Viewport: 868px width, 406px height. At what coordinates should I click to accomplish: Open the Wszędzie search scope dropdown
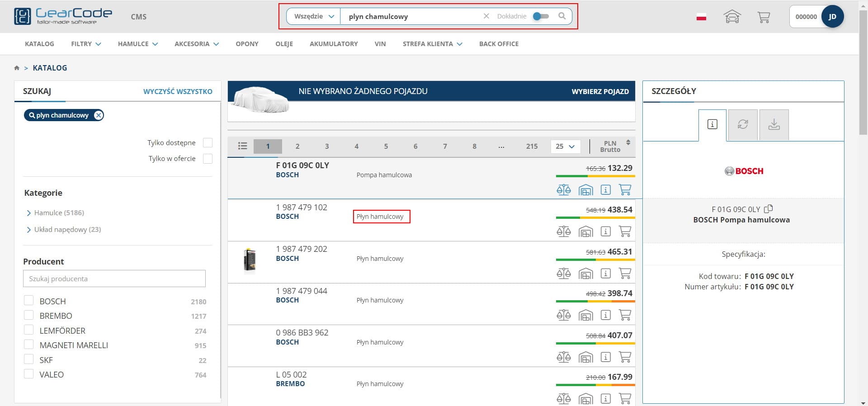314,16
